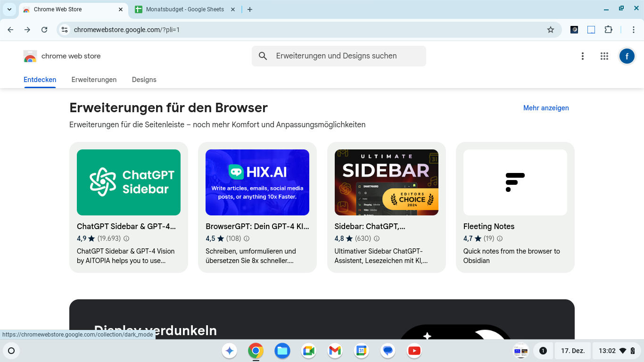
Task: Bookmark this page with the star icon
Action: tap(551, 30)
